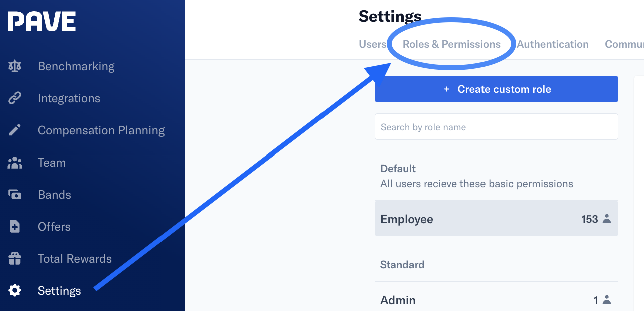
Task: Open the Authentication tab
Action: (553, 44)
